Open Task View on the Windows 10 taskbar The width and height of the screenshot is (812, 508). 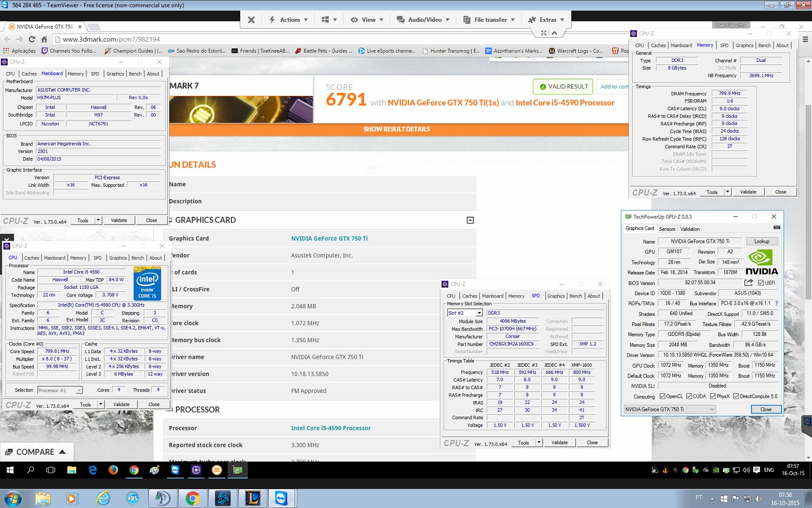pos(51,470)
